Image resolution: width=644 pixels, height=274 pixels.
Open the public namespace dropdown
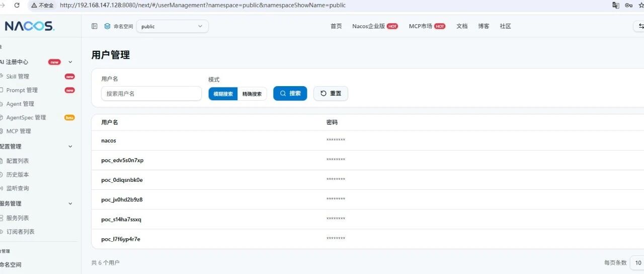172,26
